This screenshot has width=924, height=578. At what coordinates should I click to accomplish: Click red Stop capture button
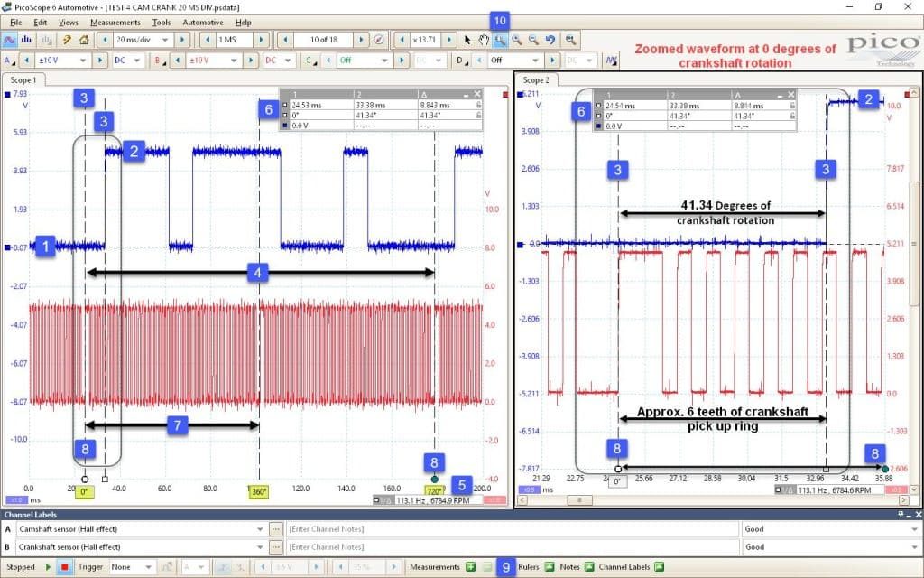click(x=64, y=567)
